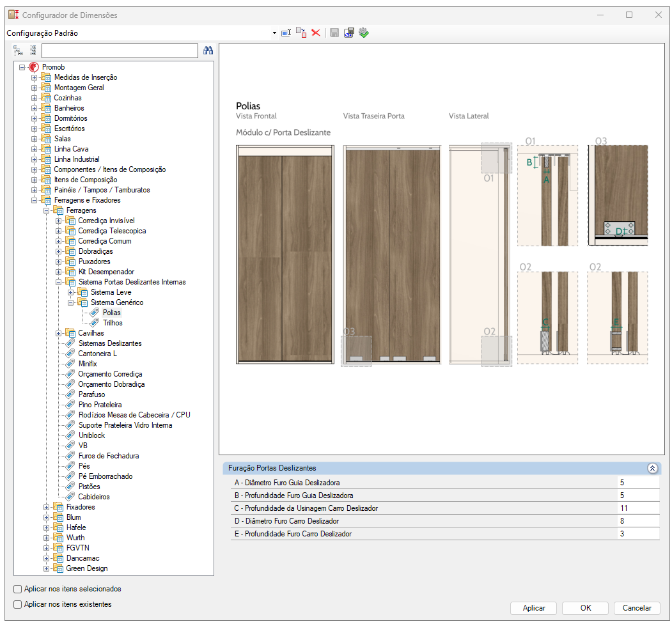This screenshot has height=624, width=672.
Task: Click the binoculars search icon
Action: click(x=208, y=51)
